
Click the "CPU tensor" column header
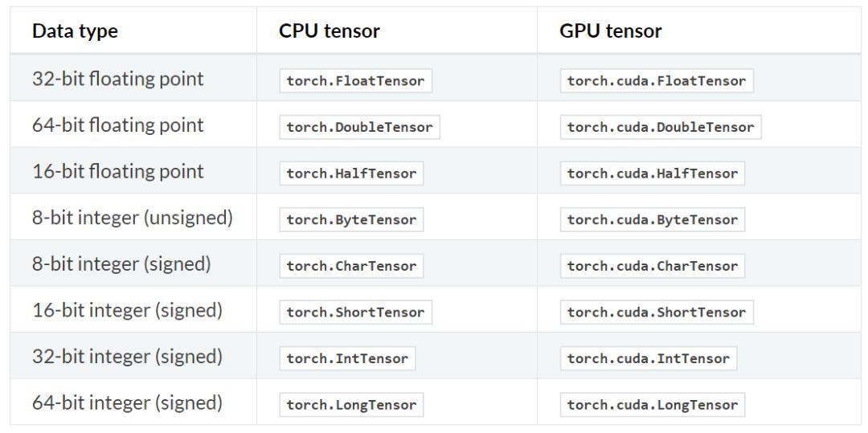(330, 31)
